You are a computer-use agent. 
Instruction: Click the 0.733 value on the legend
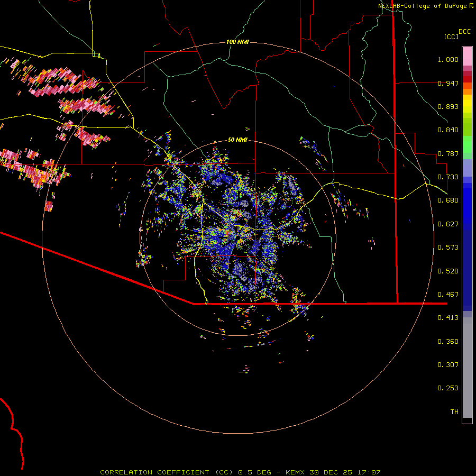448,177
